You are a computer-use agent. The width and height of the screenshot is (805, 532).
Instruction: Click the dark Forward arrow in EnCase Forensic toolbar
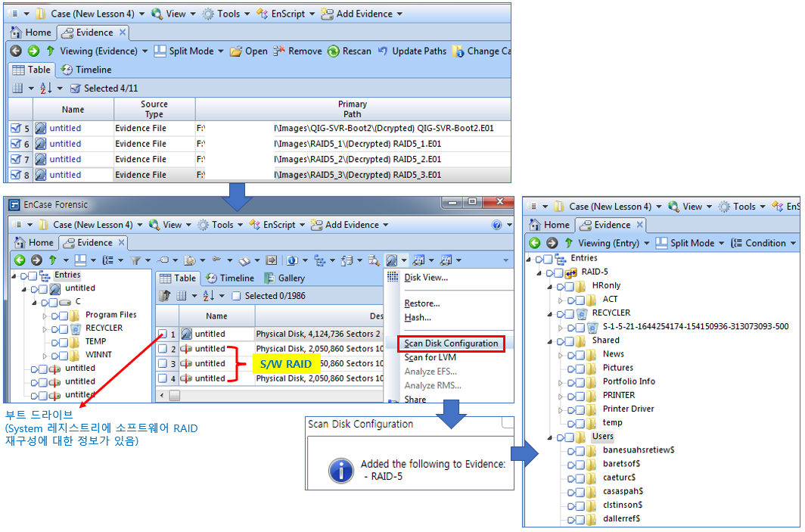(x=36, y=260)
